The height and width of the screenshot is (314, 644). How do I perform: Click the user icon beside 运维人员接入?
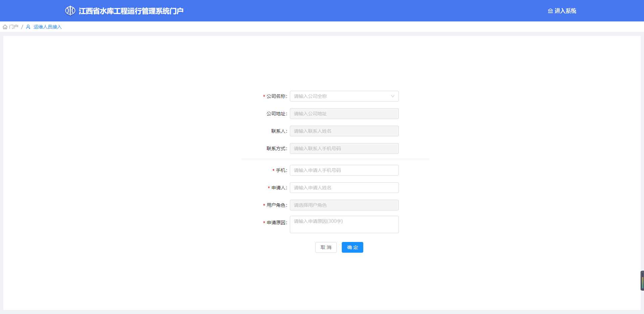click(x=28, y=27)
